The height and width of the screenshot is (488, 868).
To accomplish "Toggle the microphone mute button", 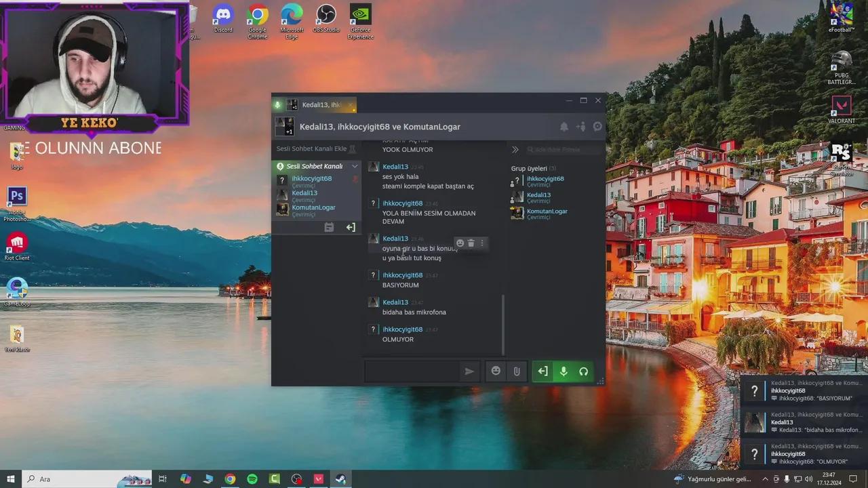I will [x=563, y=371].
